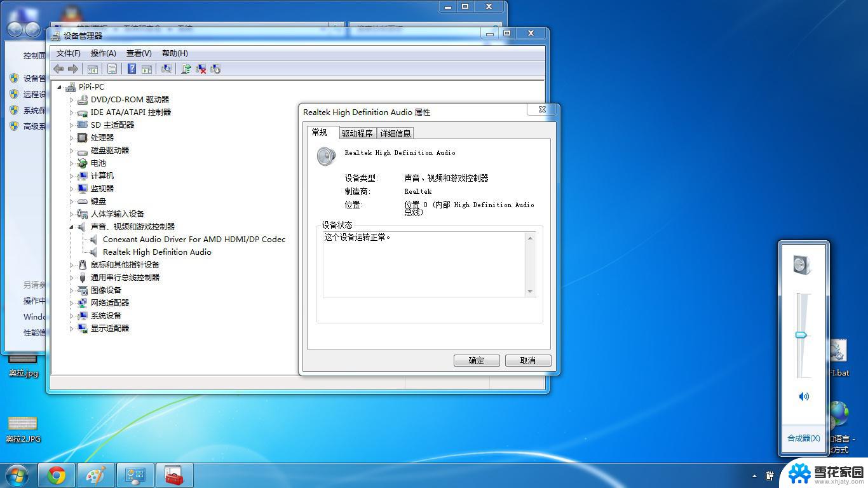
Task: Click the 设备状态 text box
Action: tap(430, 265)
